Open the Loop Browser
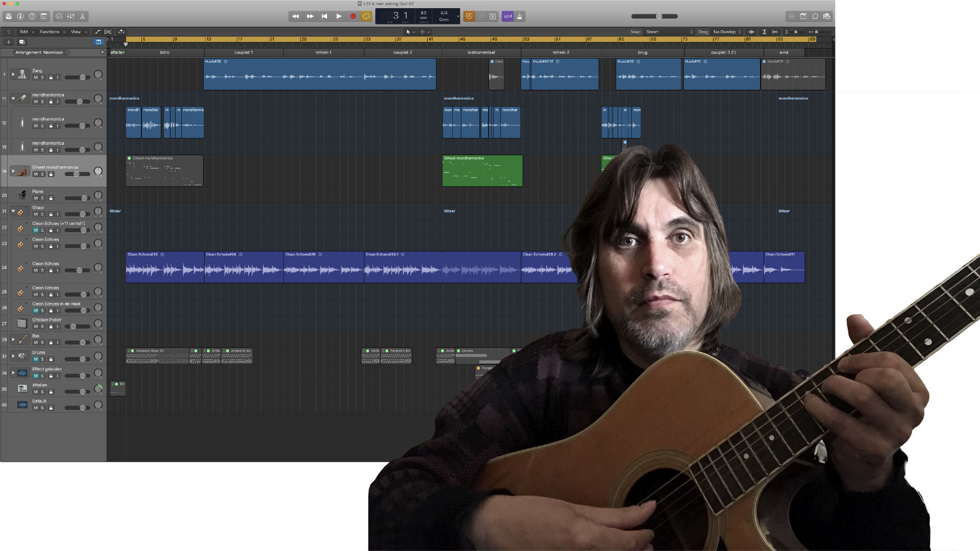980x551 pixels. pyautogui.click(x=815, y=16)
